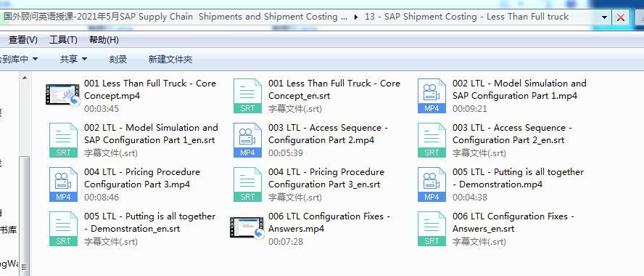Expand the breadcrumb arrow between folder segments
The height and width of the screenshot is (276, 644).
point(355,17)
